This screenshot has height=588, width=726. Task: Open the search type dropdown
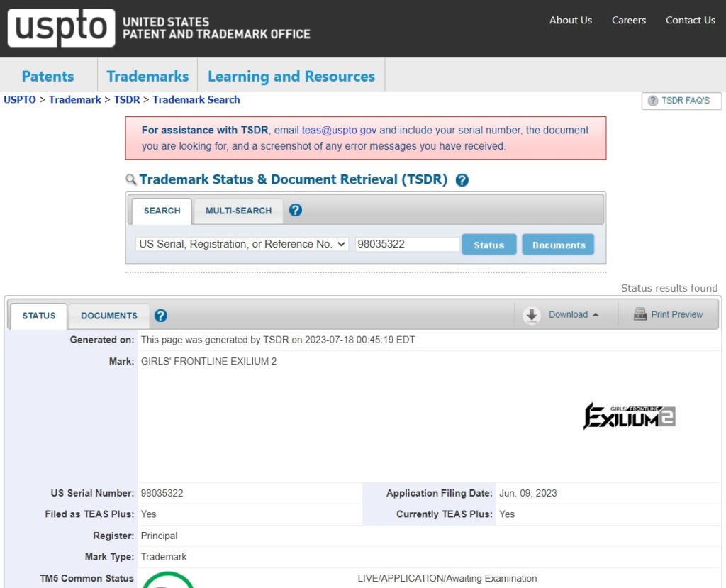242,244
